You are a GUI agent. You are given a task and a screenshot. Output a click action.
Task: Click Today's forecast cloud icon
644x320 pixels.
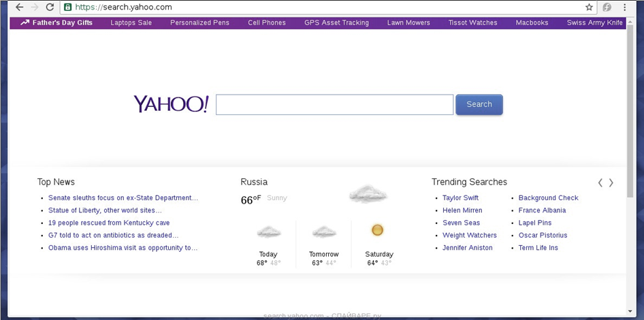click(x=269, y=231)
